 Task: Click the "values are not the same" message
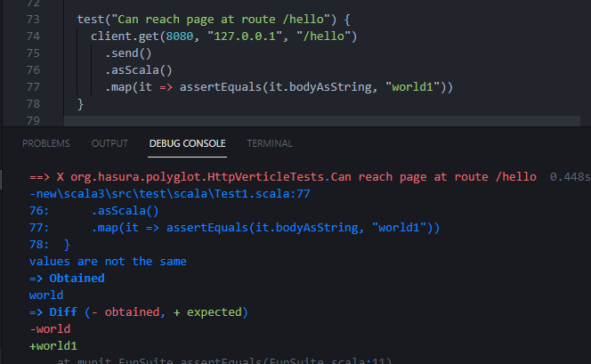pyautogui.click(x=108, y=262)
